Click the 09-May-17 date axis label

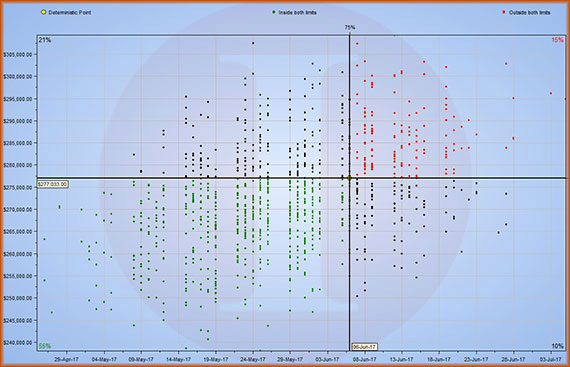click(x=141, y=359)
